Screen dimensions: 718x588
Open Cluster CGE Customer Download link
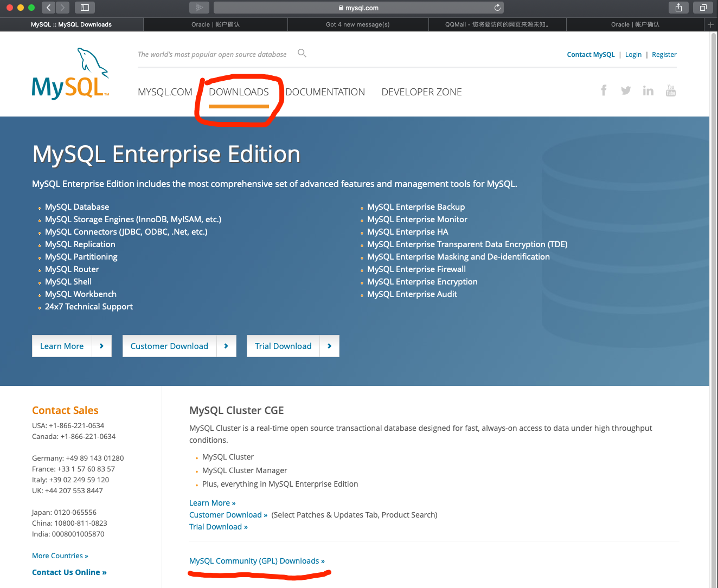(228, 515)
